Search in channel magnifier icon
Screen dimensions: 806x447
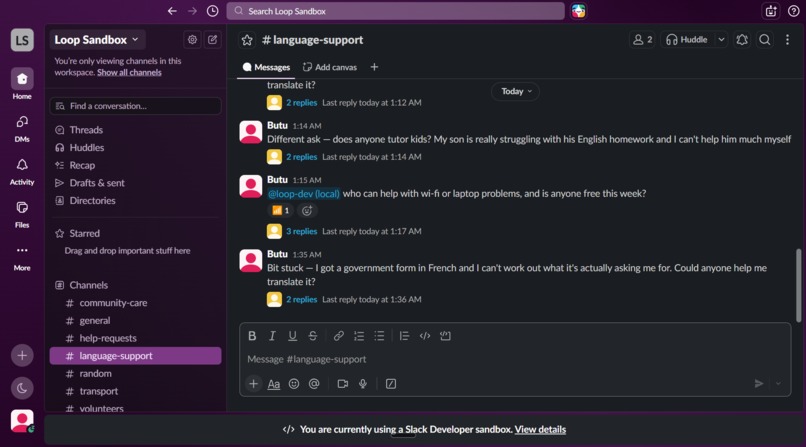[x=764, y=40]
